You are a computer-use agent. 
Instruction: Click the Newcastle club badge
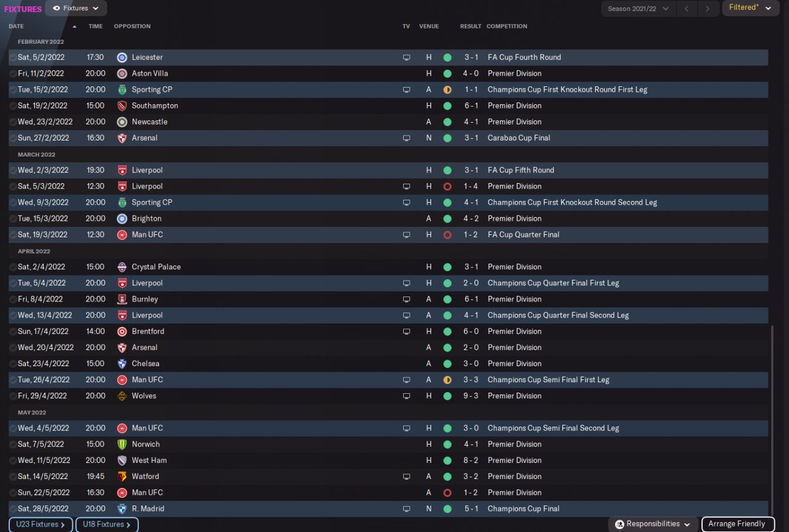point(122,121)
